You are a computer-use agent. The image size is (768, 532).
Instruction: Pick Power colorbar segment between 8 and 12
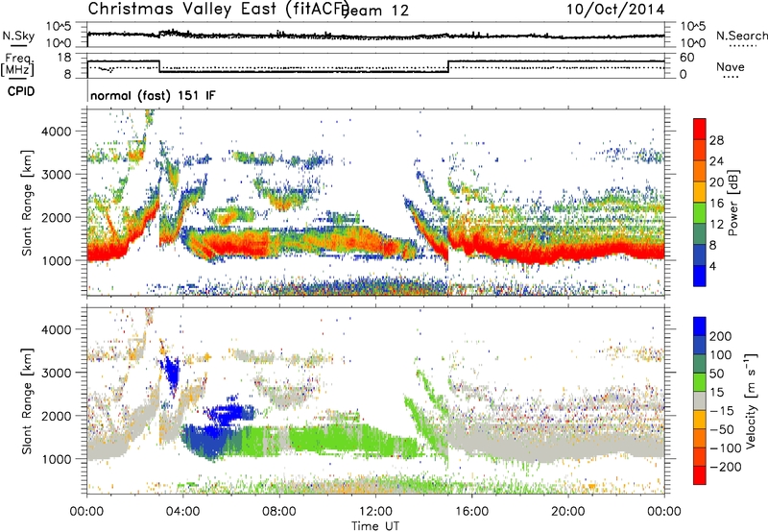[x=700, y=234]
